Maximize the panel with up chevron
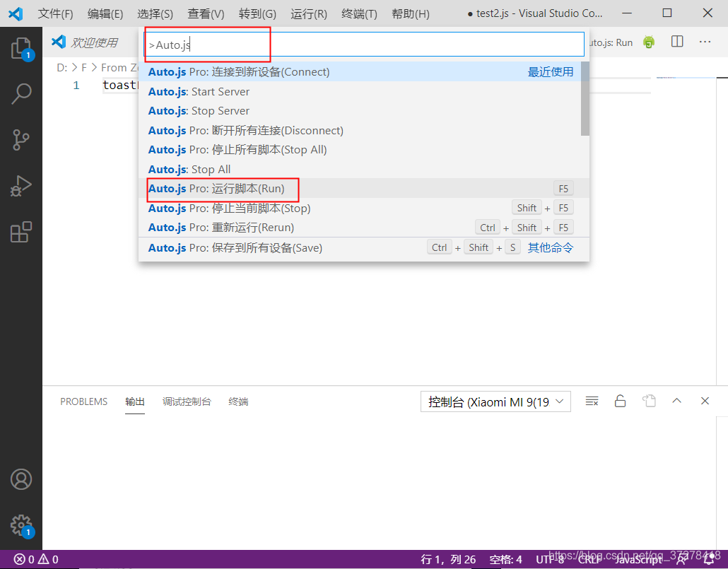The image size is (728, 569). click(x=677, y=400)
